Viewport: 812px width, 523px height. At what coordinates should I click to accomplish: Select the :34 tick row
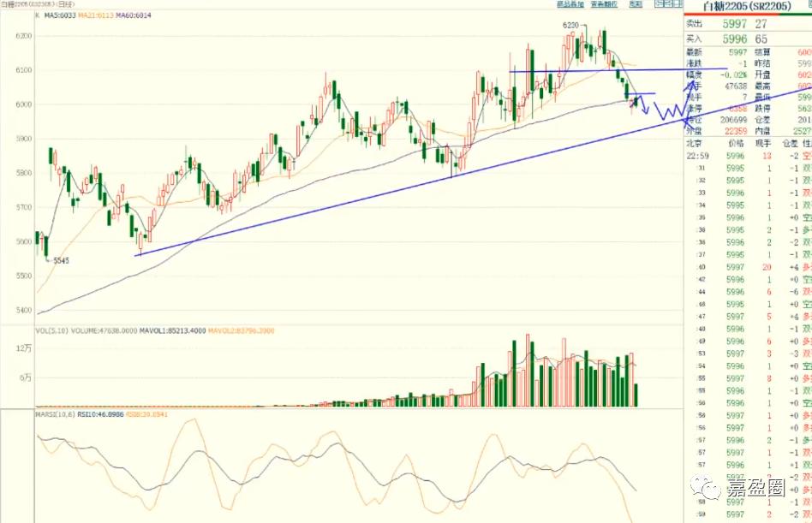click(749, 205)
